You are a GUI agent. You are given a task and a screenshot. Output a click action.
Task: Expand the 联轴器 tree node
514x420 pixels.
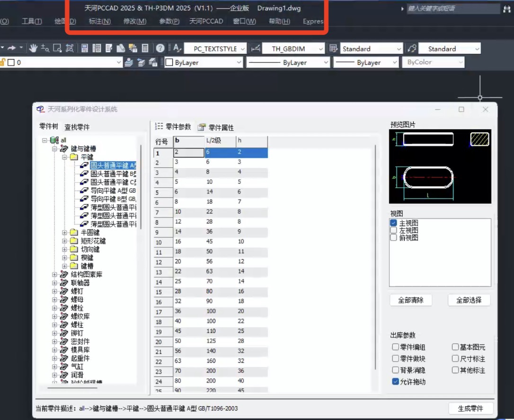point(54,283)
